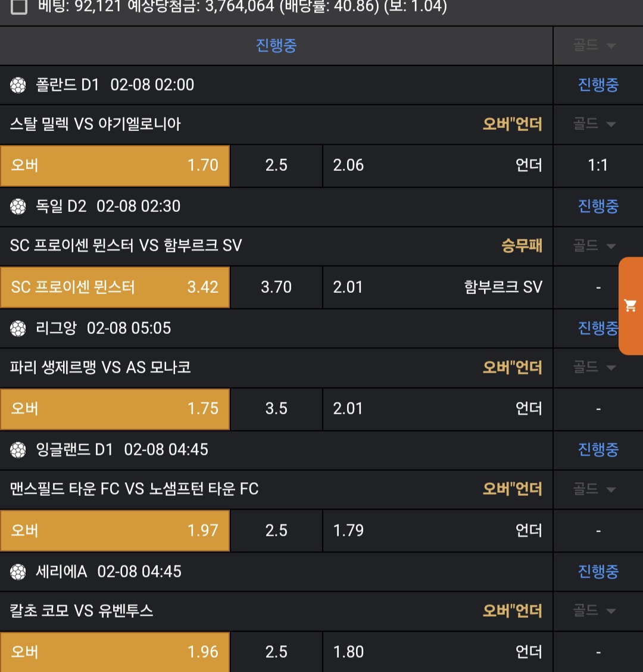Open the 골드 dropdown for 스탈 밀렉 match
643x672 pixels.
tap(598, 124)
